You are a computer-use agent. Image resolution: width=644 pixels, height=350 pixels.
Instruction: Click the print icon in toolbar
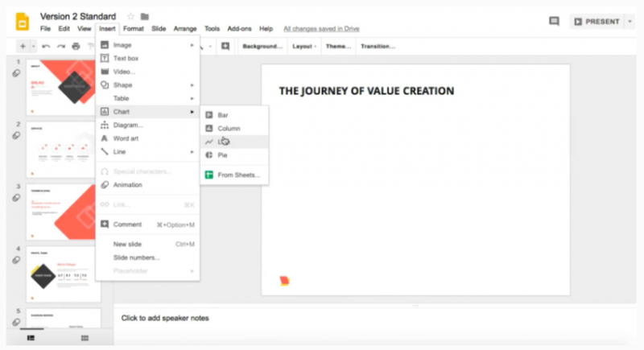pos(76,47)
